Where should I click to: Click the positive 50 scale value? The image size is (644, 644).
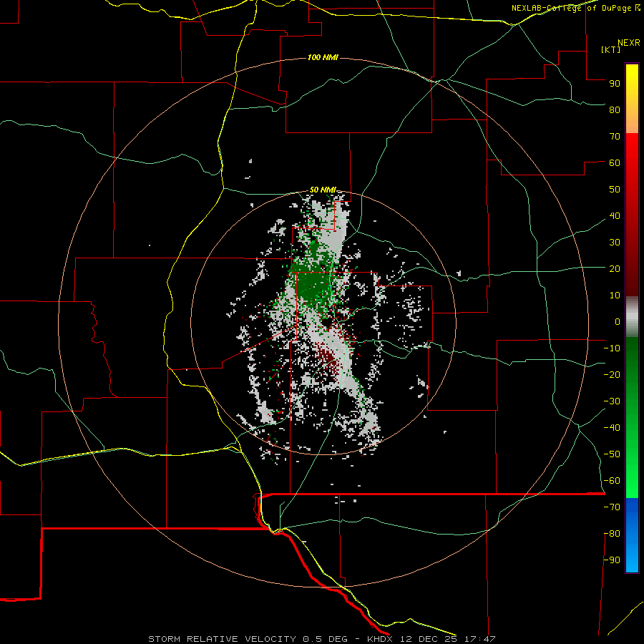pyautogui.click(x=615, y=190)
